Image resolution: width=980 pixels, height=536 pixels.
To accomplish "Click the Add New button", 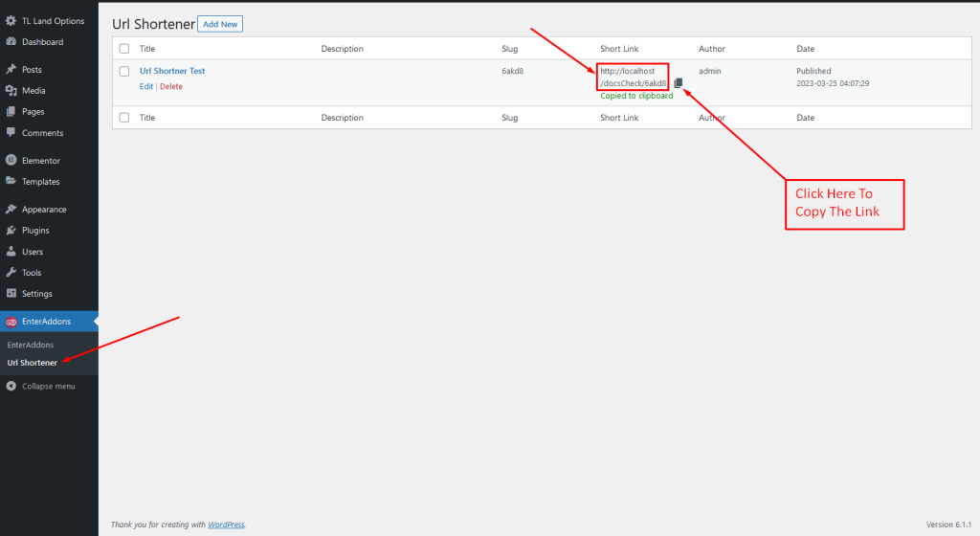I will (x=220, y=24).
